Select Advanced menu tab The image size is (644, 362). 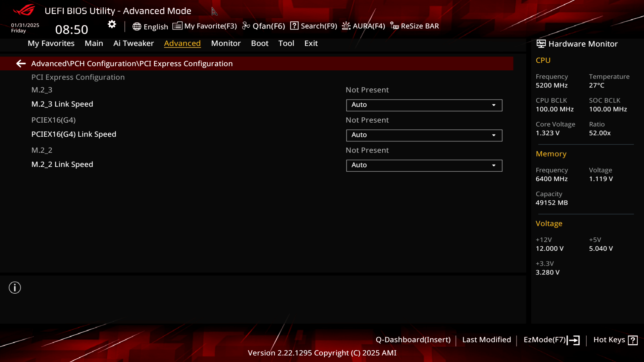[182, 43]
